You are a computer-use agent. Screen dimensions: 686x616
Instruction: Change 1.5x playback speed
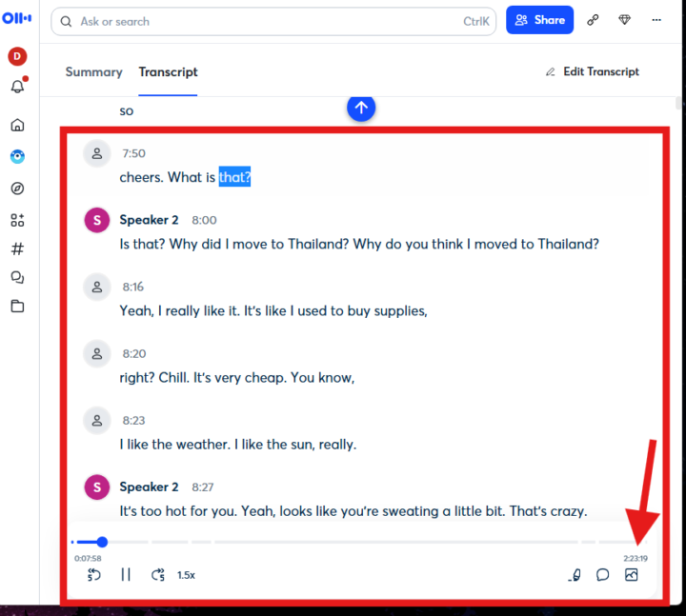pyautogui.click(x=186, y=575)
